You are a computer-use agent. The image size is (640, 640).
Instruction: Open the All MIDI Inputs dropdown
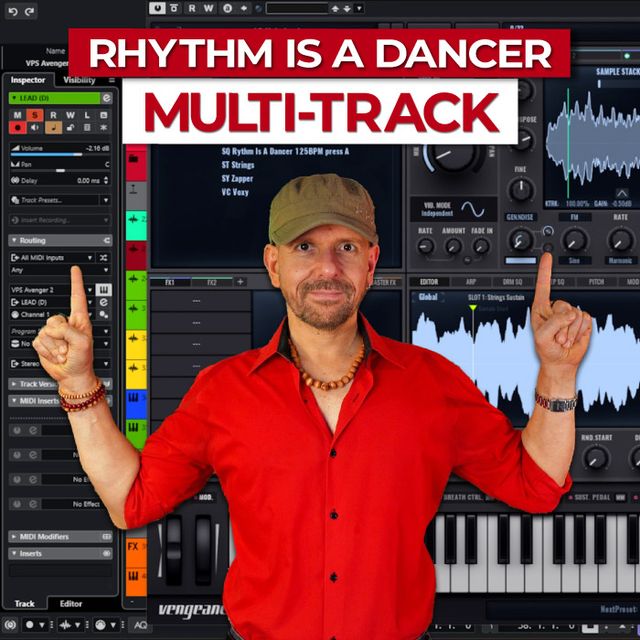(x=52, y=258)
